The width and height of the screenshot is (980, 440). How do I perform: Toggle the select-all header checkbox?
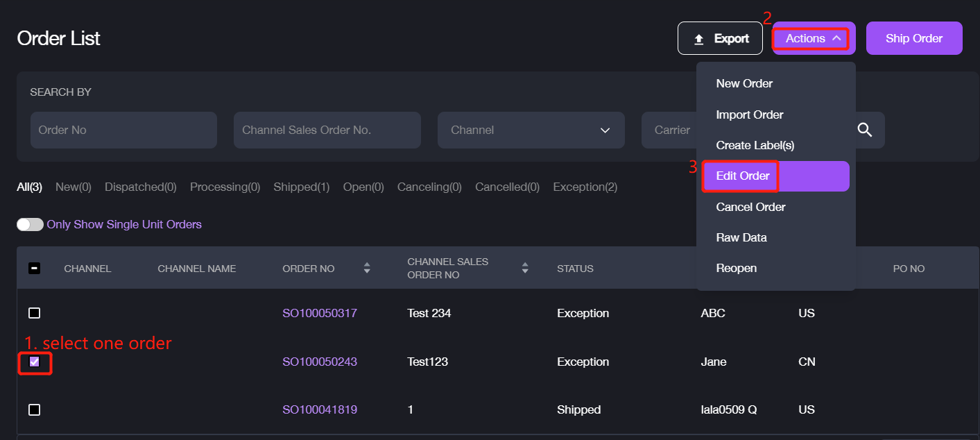point(34,268)
